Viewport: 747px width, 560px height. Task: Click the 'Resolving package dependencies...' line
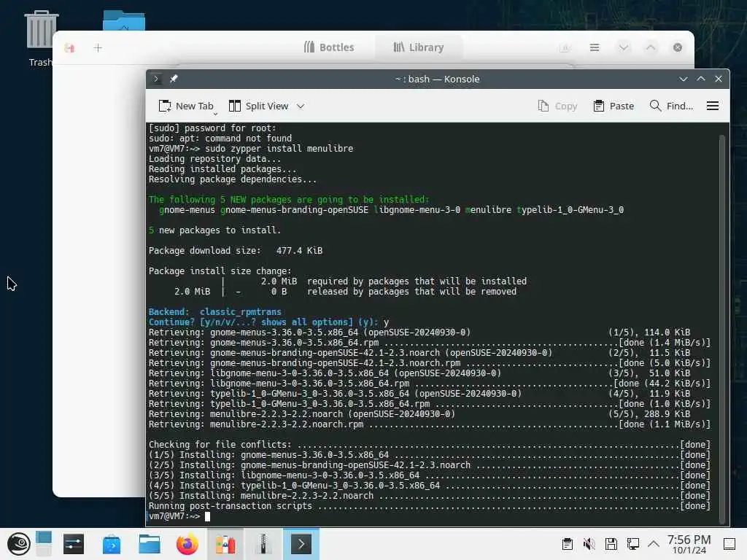(233, 179)
